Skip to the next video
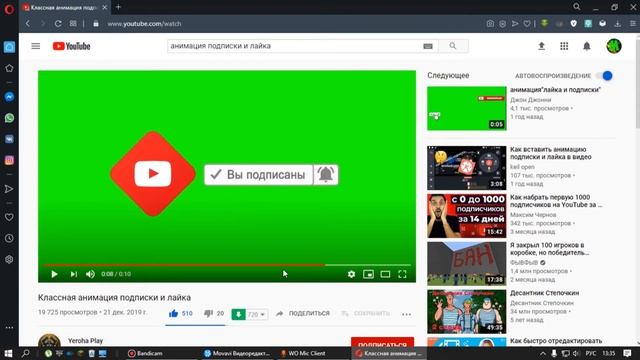This screenshot has width=640, height=360. pos(73,274)
